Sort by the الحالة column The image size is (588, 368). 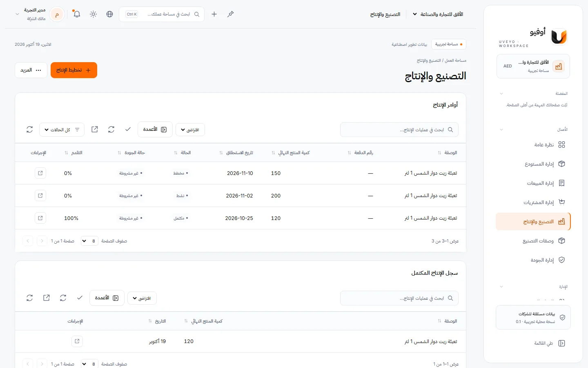[183, 153]
